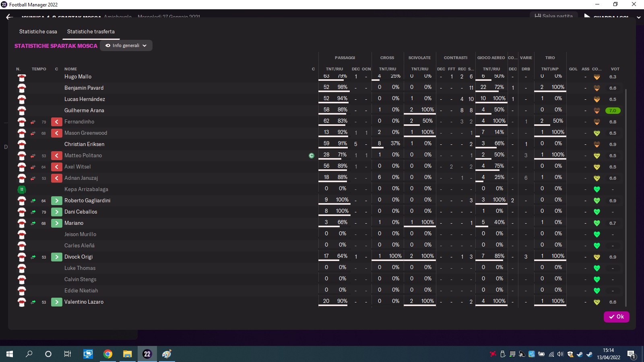Open the Windows notification center
This screenshot has width=644, height=362.
tap(632, 354)
